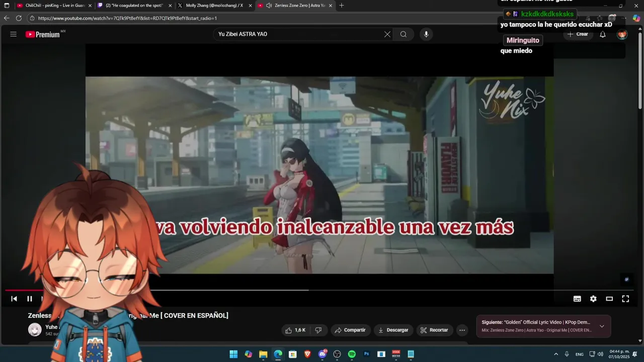Open File Explorer from the taskbar
The height and width of the screenshot is (362, 644).
263,354
